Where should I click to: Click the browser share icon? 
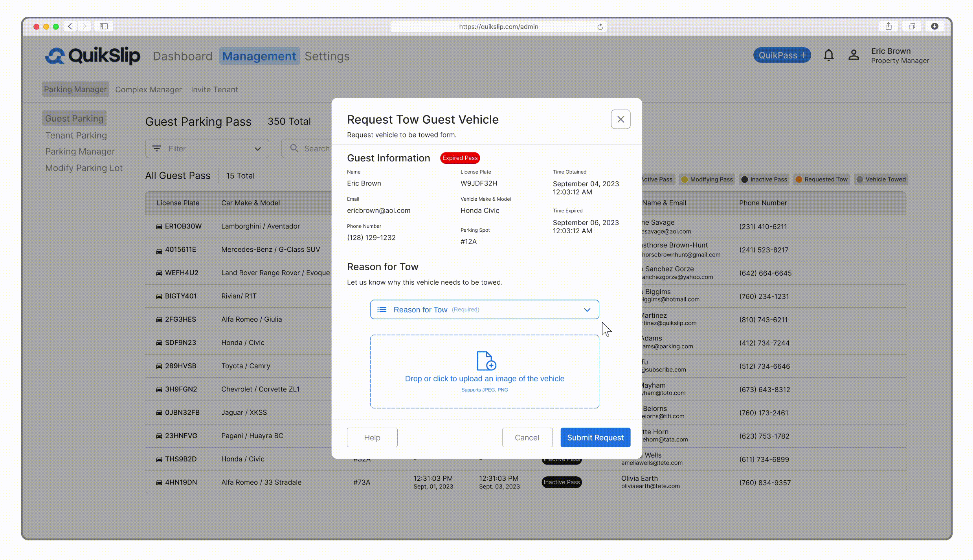coord(889,26)
